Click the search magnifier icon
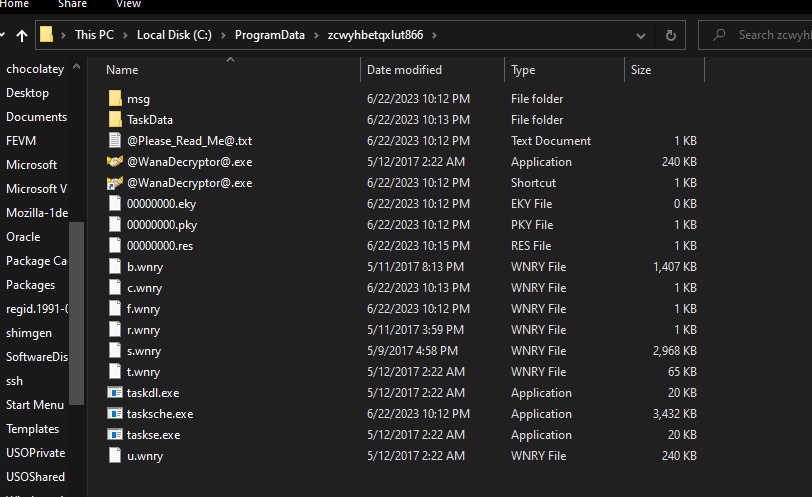Image resolution: width=812 pixels, height=497 pixels. point(719,35)
